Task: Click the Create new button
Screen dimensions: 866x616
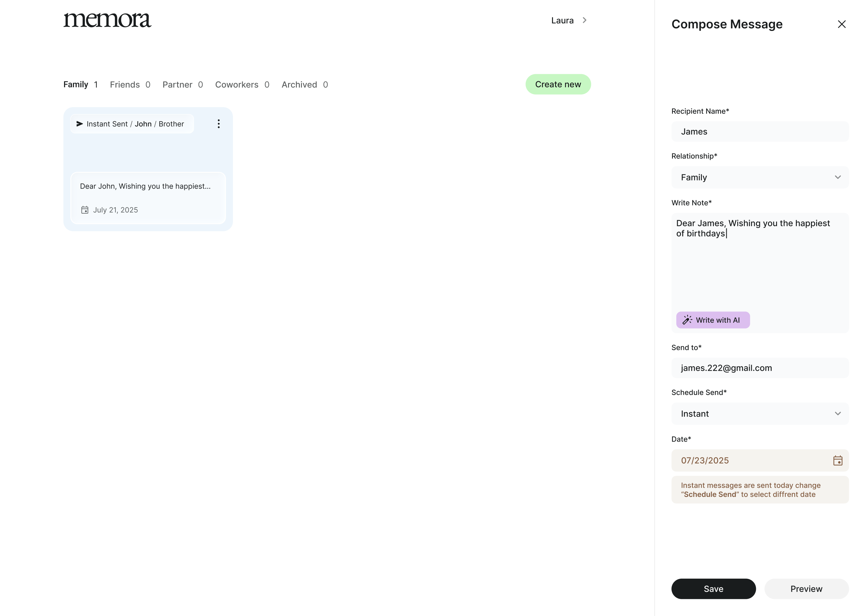Action: click(x=558, y=84)
